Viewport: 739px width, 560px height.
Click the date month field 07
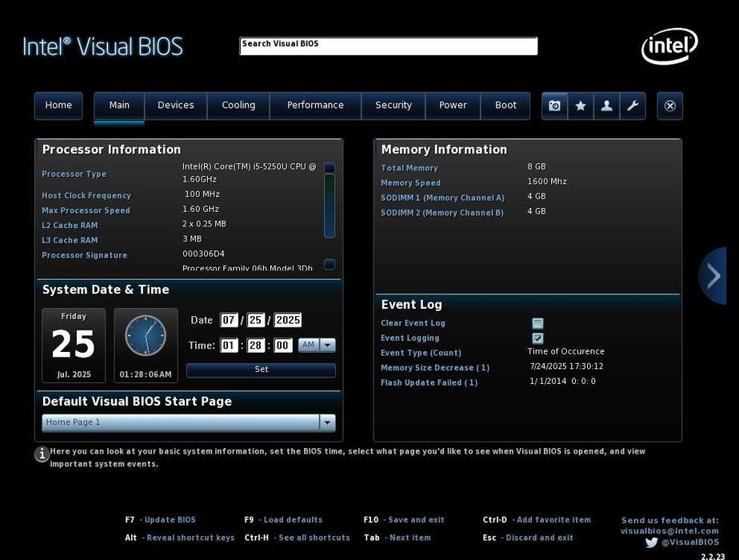coord(229,321)
